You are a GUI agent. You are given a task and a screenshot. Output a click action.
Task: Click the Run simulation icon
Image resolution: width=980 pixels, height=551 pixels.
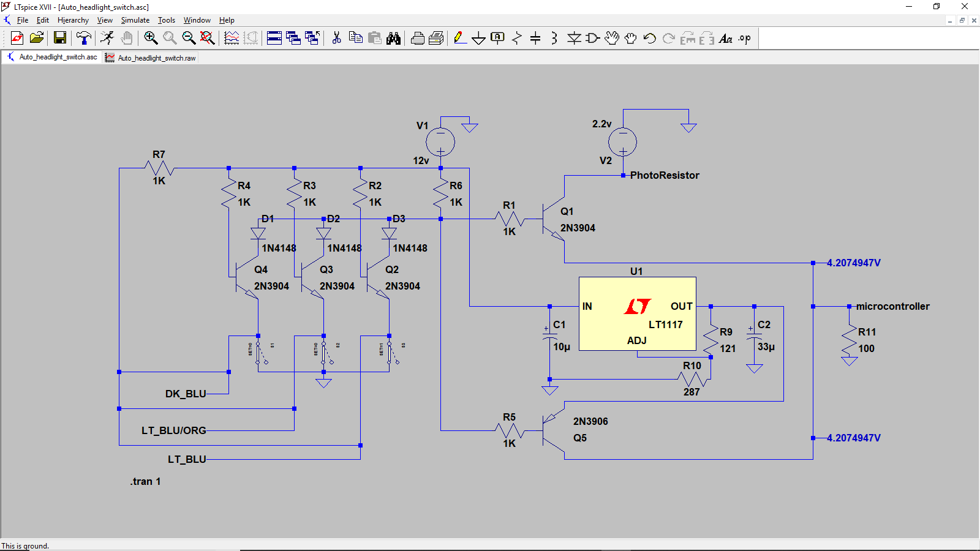click(107, 38)
